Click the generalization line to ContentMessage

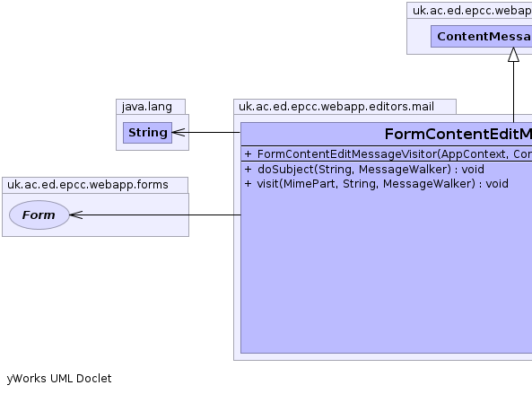513,92
